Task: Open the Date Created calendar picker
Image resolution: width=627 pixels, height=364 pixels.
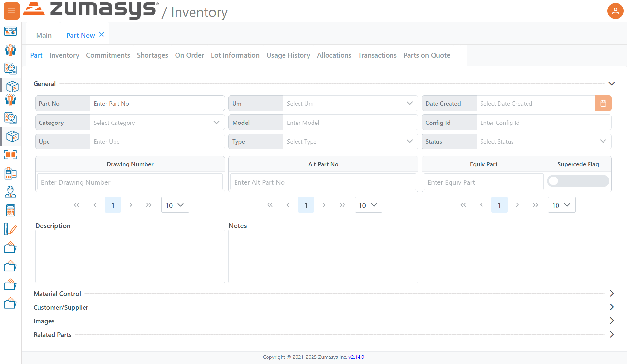Action: [603, 103]
